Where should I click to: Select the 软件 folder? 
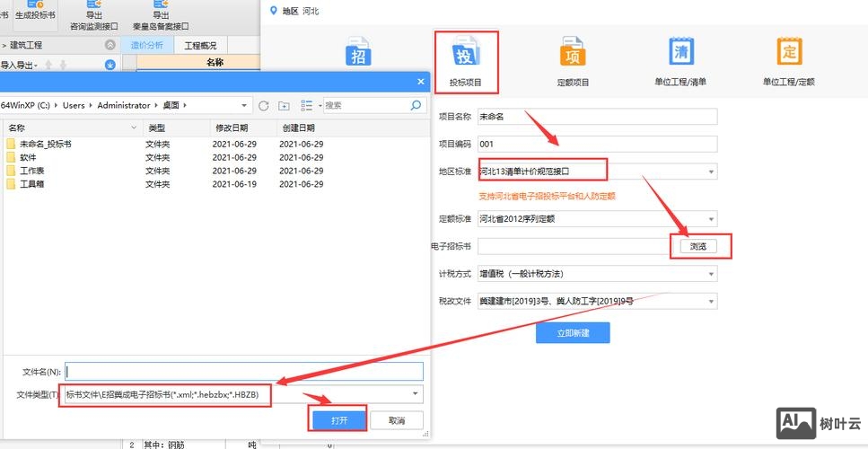pos(28,157)
